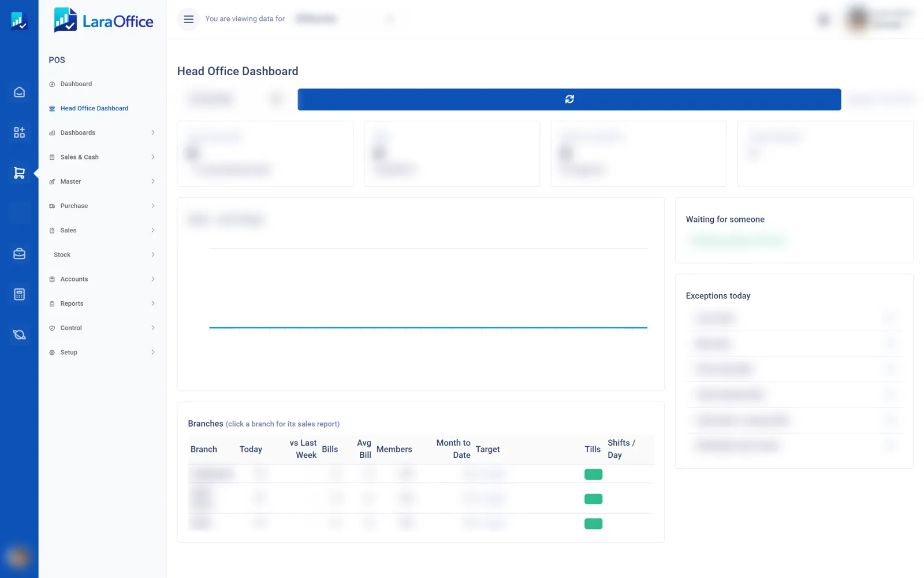Expand the Sales & Cash chevron

tap(153, 157)
